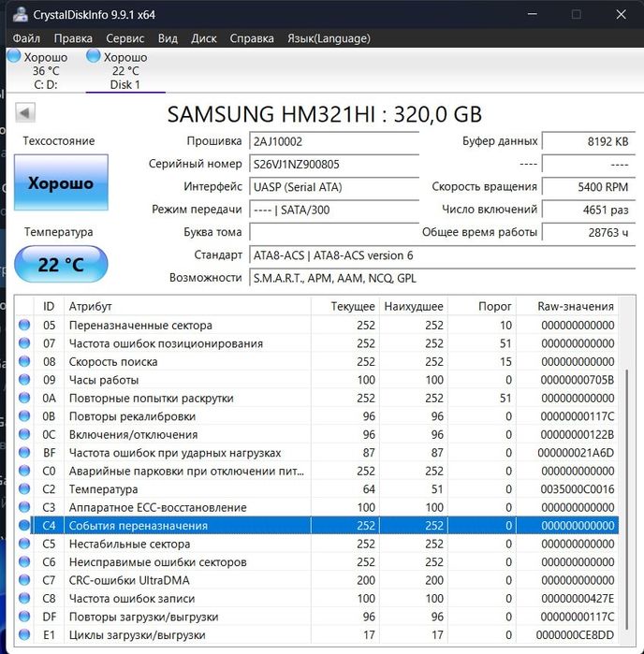Click the ID column header
Viewport: 644px width, 654px height.
pyautogui.click(x=49, y=306)
